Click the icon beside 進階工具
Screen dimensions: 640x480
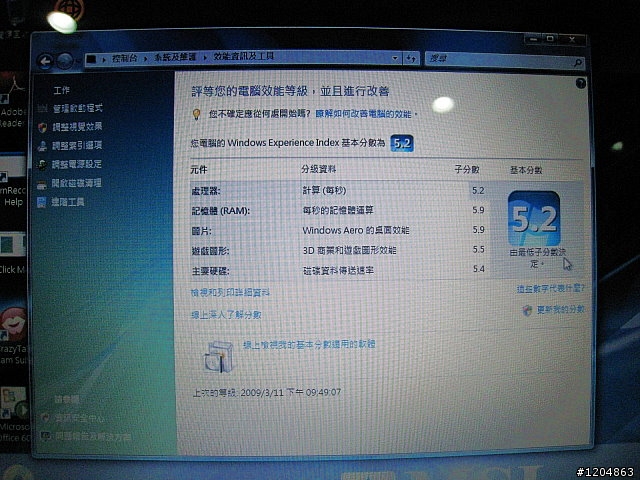click(x=41, y=202)
